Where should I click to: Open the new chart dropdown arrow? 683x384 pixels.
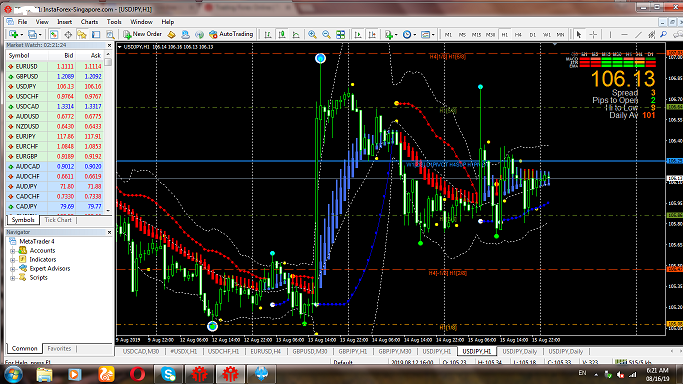coord(22,34)
